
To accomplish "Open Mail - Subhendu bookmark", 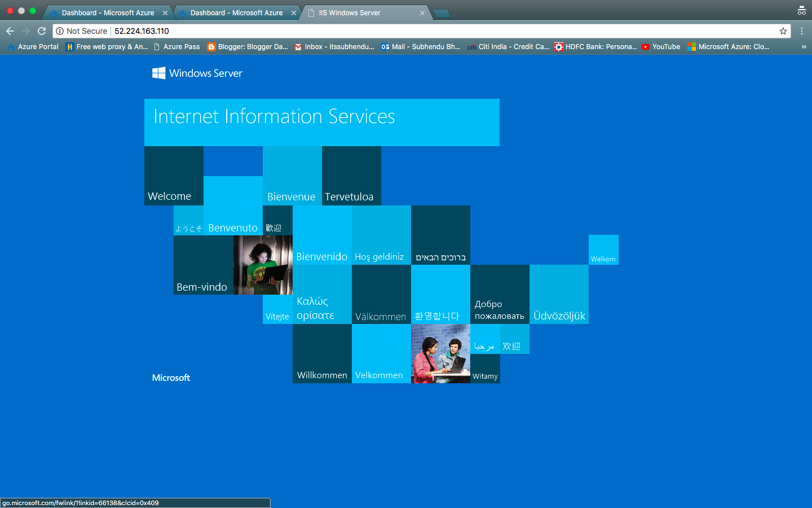I will (421, 47).
